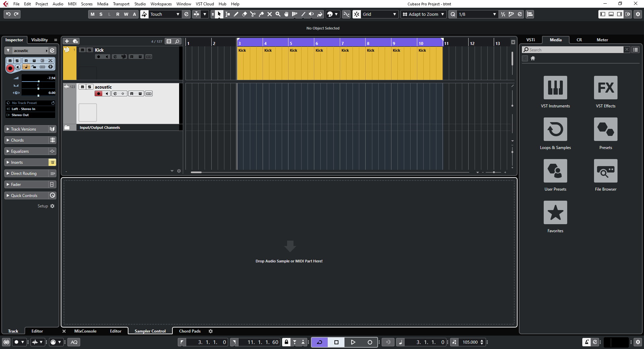Mute the acoustic track
The width and height of the screenshot is (644, 349).
[82, 87]
